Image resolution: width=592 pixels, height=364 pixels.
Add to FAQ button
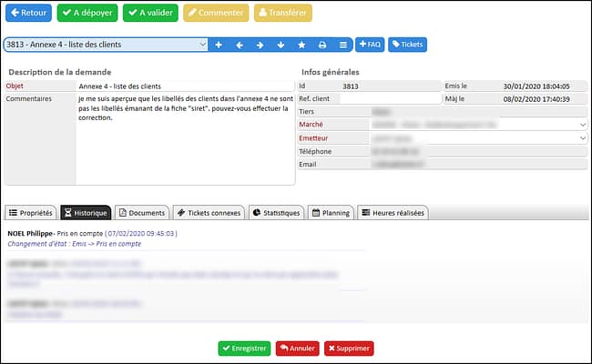(369, 45)
